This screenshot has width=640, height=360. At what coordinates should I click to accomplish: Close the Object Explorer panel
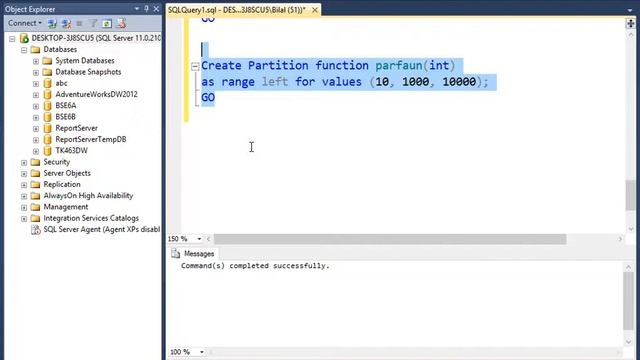pos(156,9)
